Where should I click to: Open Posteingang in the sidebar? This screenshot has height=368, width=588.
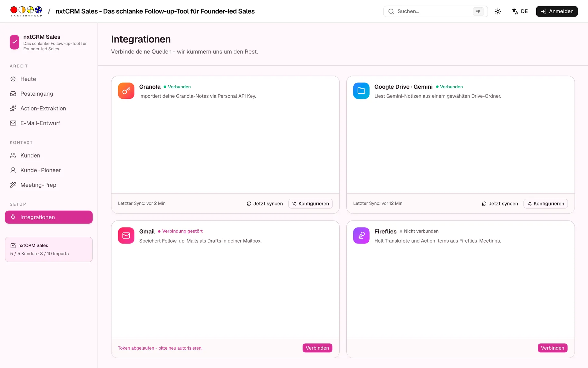coord(49,94)
